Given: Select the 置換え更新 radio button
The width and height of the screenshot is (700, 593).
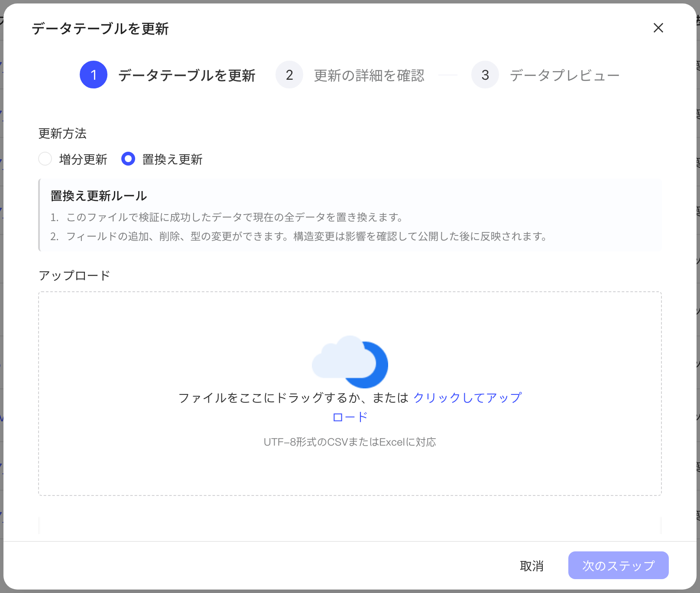Looking at the screenshot, I should point(128,159).
